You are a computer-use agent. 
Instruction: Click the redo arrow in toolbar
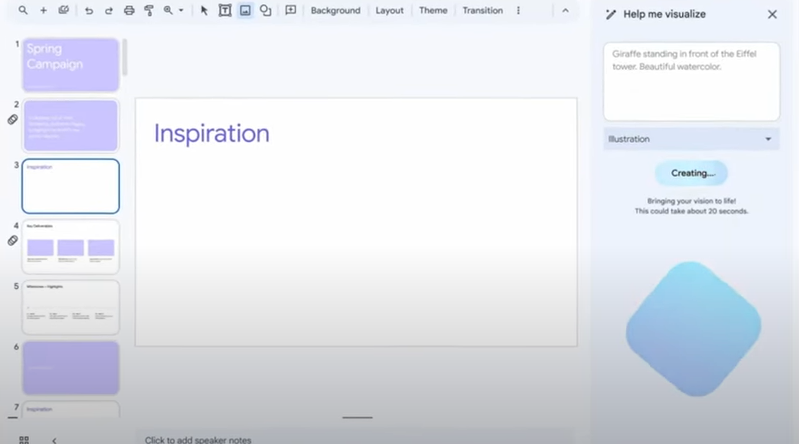(109, 10)
